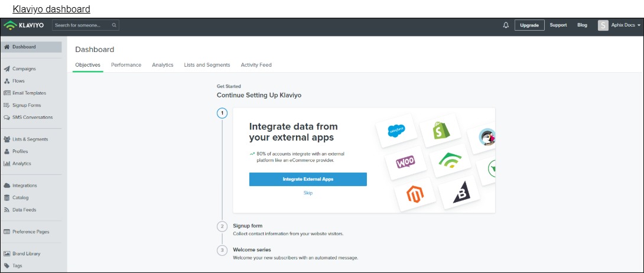Click the Email Templates sidebar icon

[7, 93]
